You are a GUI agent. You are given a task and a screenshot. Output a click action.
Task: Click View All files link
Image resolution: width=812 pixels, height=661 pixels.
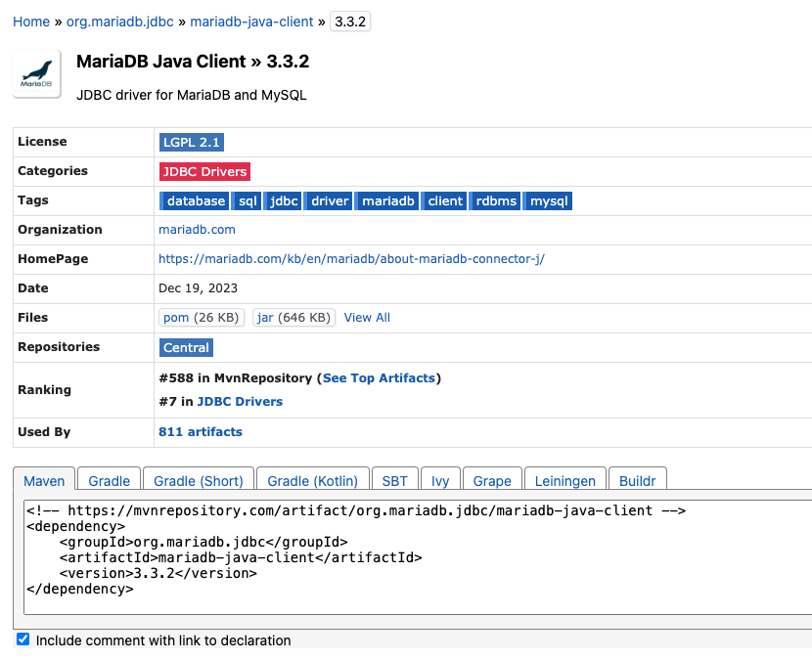[367, 318]
